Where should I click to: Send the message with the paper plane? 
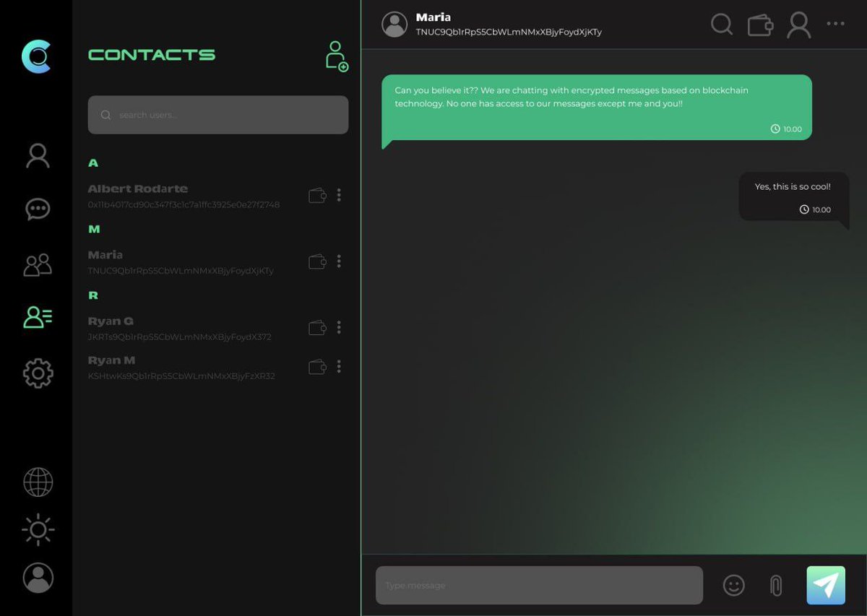(x=826, y=585)
